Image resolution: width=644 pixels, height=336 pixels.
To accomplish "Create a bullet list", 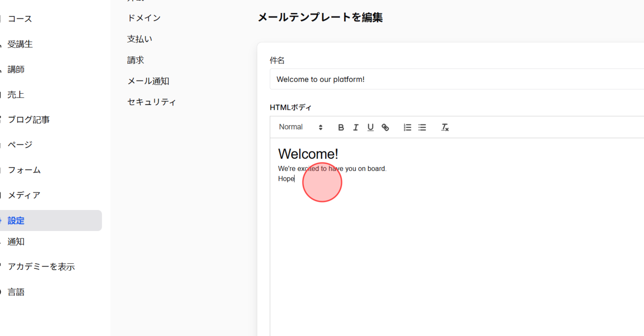I will pos(422,127).
